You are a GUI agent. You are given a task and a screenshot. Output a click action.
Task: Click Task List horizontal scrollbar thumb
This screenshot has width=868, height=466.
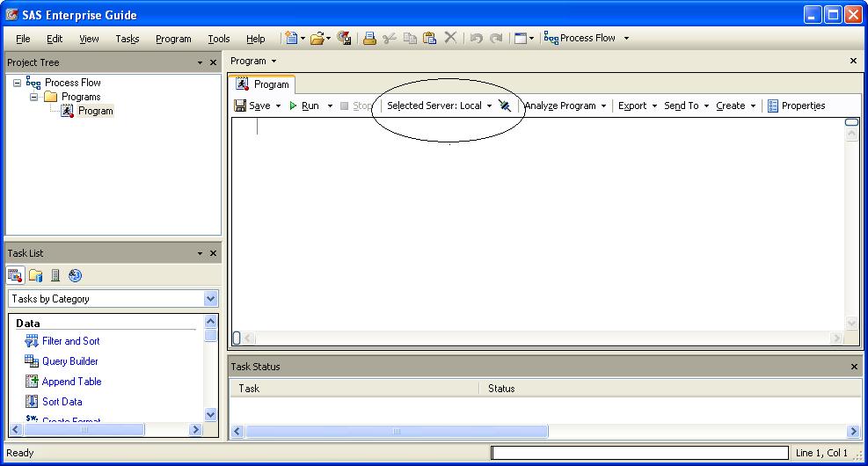coord(84,429)
